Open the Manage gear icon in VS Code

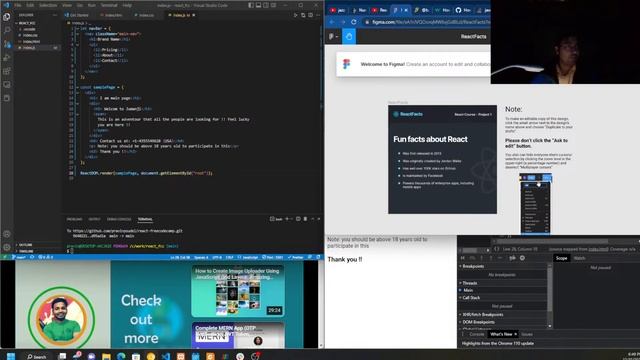7,247
